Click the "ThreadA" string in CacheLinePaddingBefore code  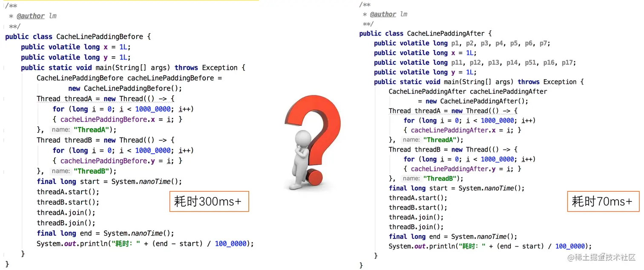click(x=92, y=130)
